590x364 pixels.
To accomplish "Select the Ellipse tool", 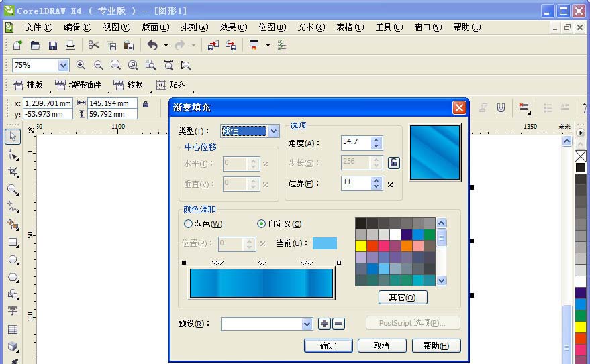I will pos(13,260).
